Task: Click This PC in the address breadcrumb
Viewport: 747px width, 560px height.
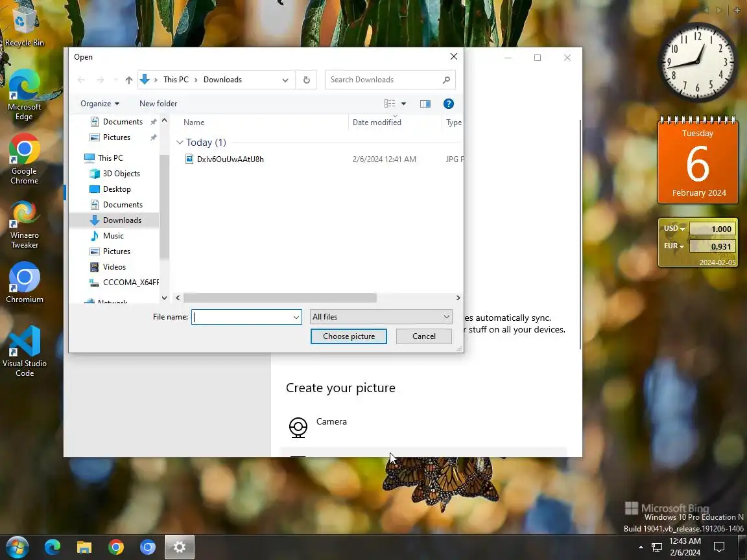Action: pyautogui.click(x=176, y=80)
